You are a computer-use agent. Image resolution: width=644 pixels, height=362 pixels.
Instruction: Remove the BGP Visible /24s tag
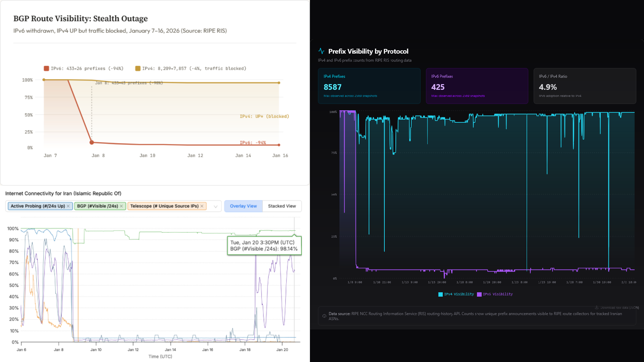(x=121, y=206)
